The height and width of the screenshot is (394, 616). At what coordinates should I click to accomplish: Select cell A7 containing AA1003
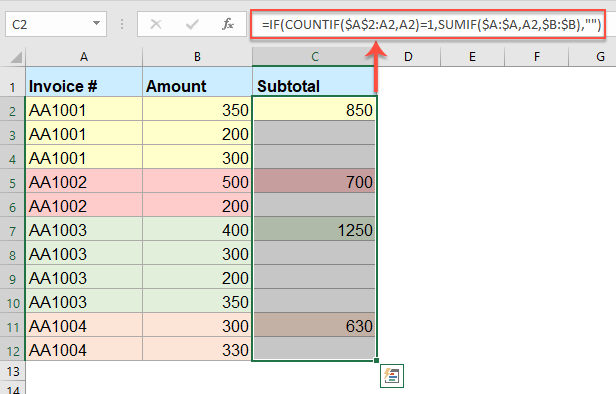pyautogui.click(x=84, y=229)
